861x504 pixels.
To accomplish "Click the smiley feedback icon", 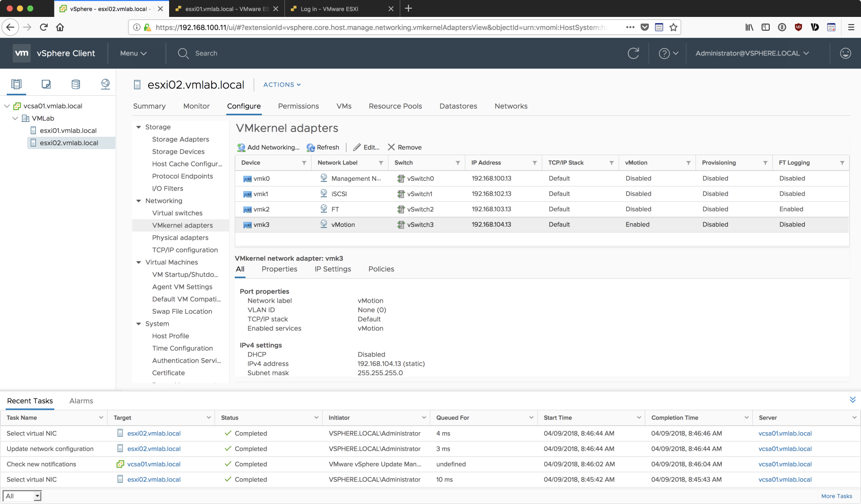I will pos(845,53).
